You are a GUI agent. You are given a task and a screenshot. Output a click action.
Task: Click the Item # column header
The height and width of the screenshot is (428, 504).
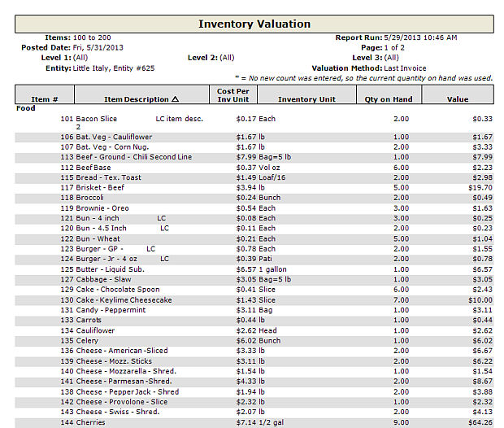(44, 99)
